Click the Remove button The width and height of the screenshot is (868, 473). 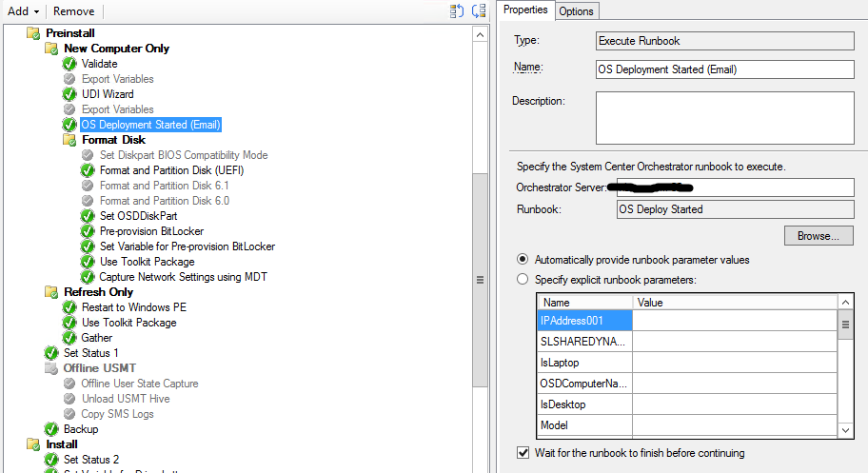pos(73,11)
